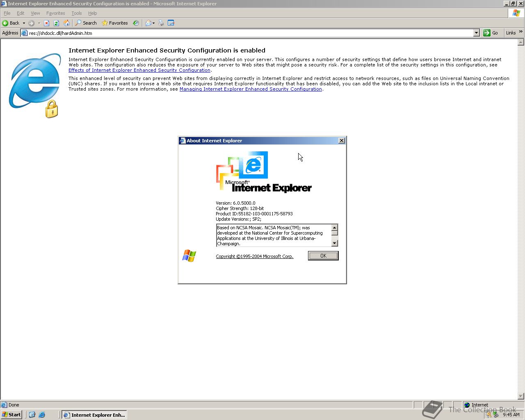Go to the Home page icon

[66, 23]
